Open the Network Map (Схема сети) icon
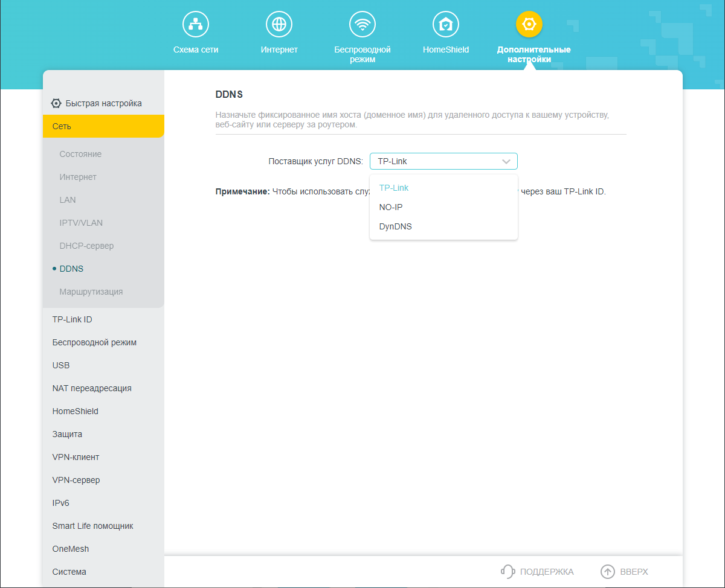725x588 pixels. point(196,24)
